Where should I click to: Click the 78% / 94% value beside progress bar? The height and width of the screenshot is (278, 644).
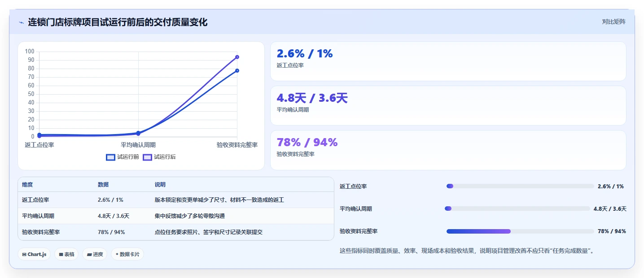pyautogui.click(x=612, y=231)
